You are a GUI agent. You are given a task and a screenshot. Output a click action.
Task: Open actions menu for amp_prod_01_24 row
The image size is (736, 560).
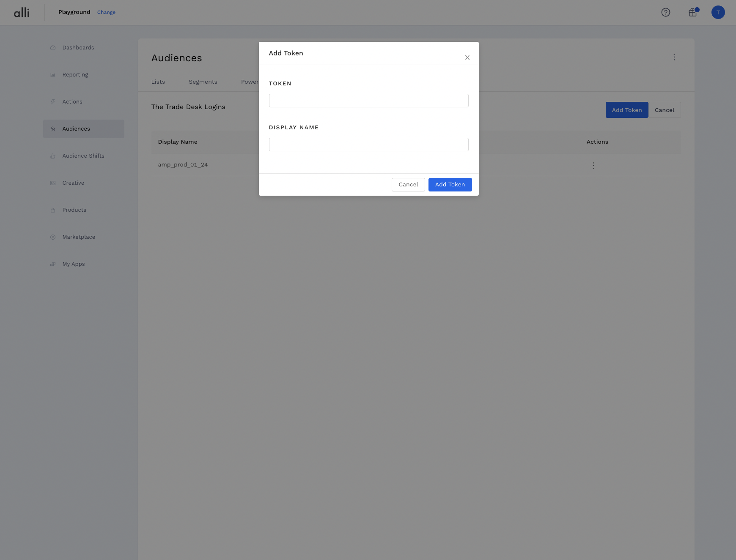593,166
